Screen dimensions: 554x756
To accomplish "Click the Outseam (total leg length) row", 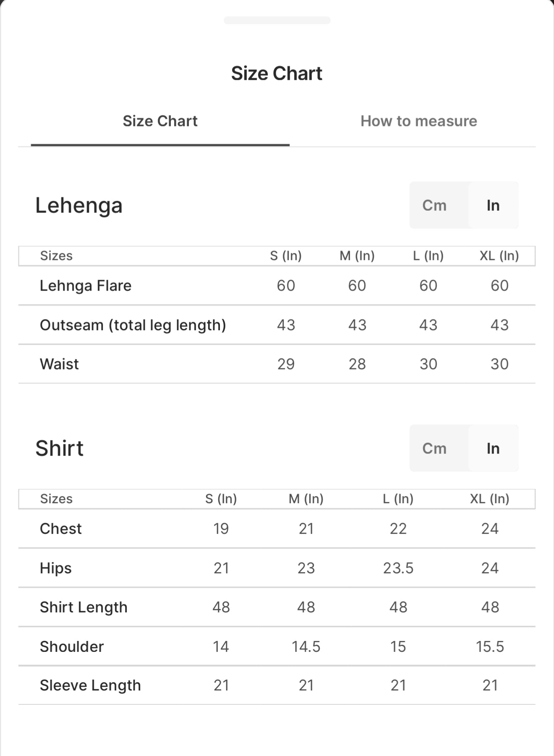I will (277, 325).
